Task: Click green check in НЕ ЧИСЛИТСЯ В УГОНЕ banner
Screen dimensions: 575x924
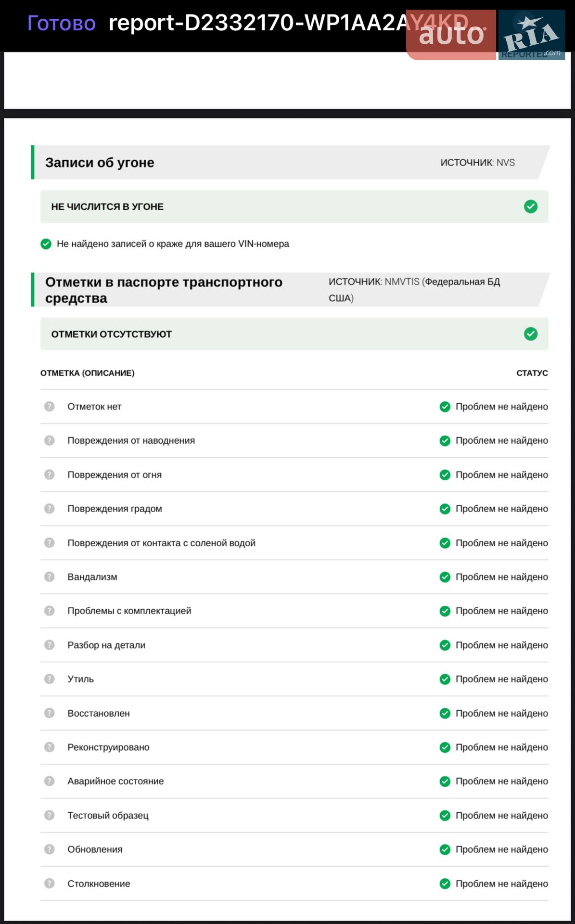Action: pos(531,206)
